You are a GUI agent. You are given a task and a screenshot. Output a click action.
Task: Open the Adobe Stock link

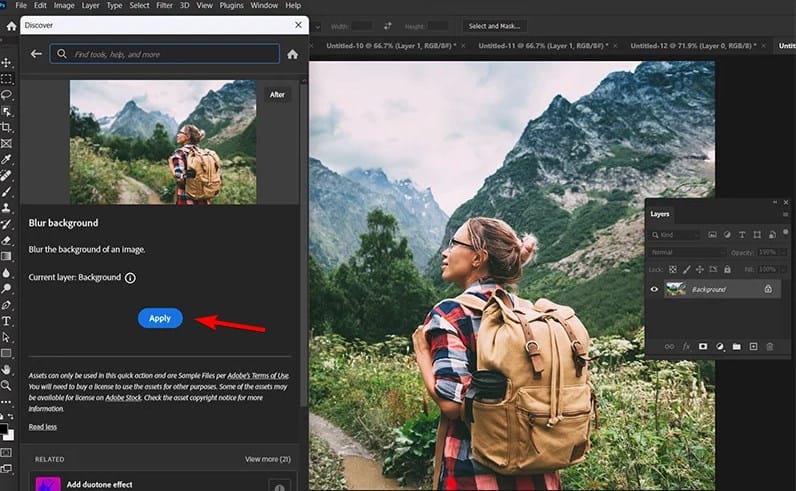pyautogui.click(x=123, y=398)
